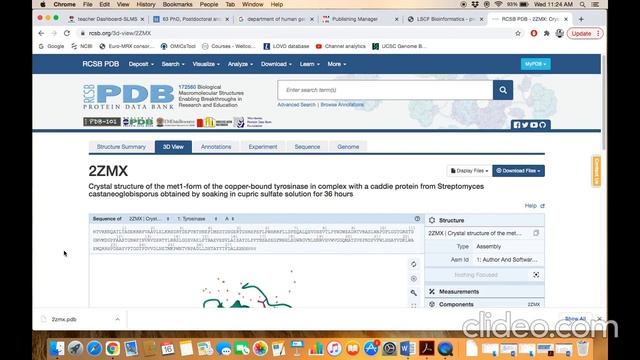Screen dimensions: 640x360
Task: Open Google Chrome from the Dock
Action: pyautogui.click(x=112, y=348)
